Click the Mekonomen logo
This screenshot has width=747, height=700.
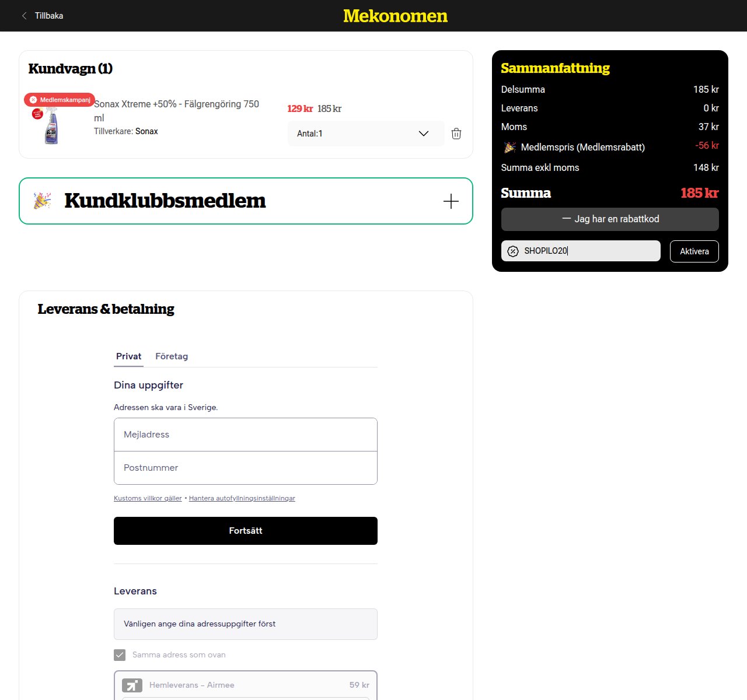click(395, 16)
